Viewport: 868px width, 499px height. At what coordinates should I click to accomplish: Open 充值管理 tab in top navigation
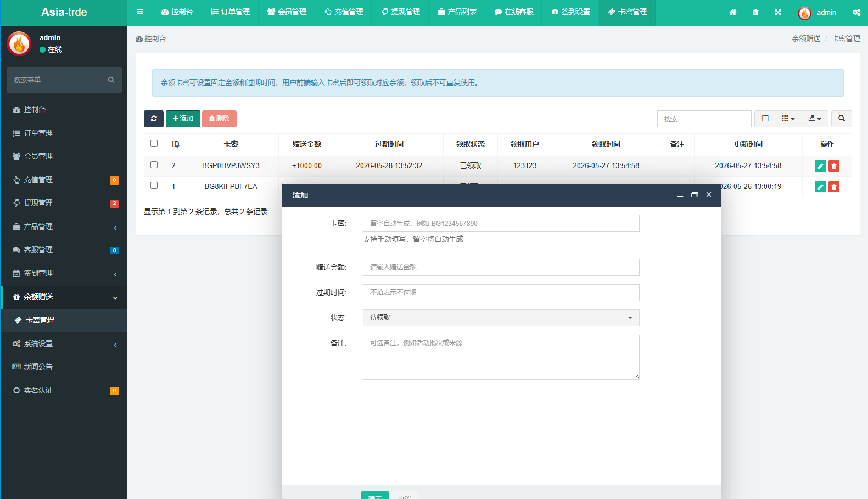tap(343, 12)
